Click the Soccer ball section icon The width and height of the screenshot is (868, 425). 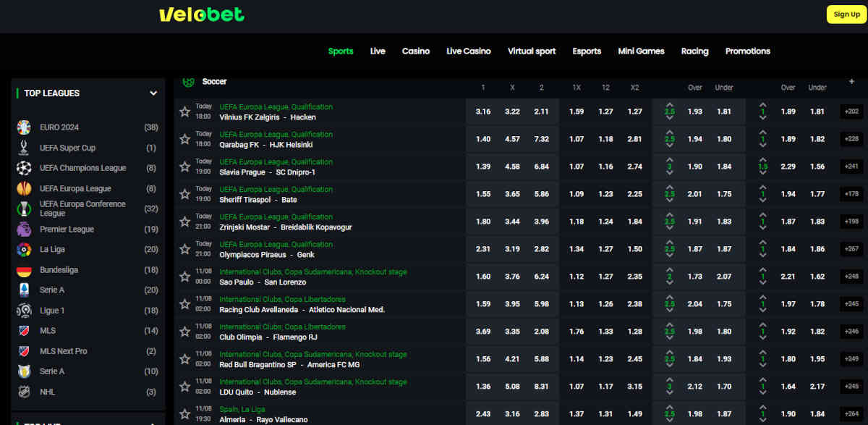188,82
